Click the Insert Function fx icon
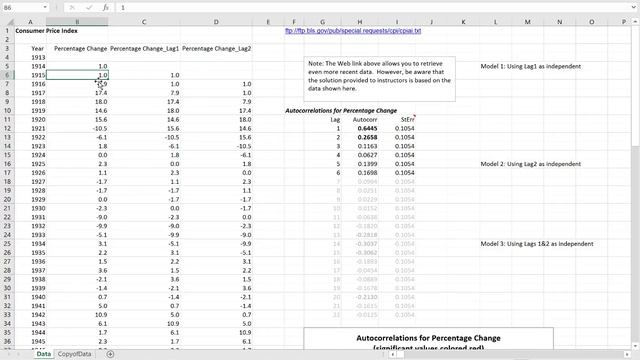 (105, 8)
